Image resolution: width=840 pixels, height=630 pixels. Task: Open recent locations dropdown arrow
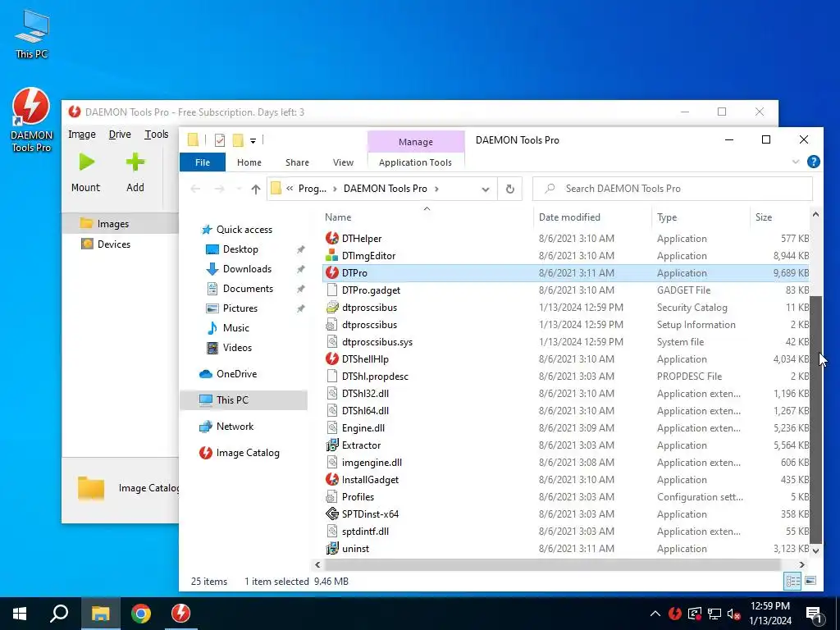pyautogui.click(x=239, y=189)
